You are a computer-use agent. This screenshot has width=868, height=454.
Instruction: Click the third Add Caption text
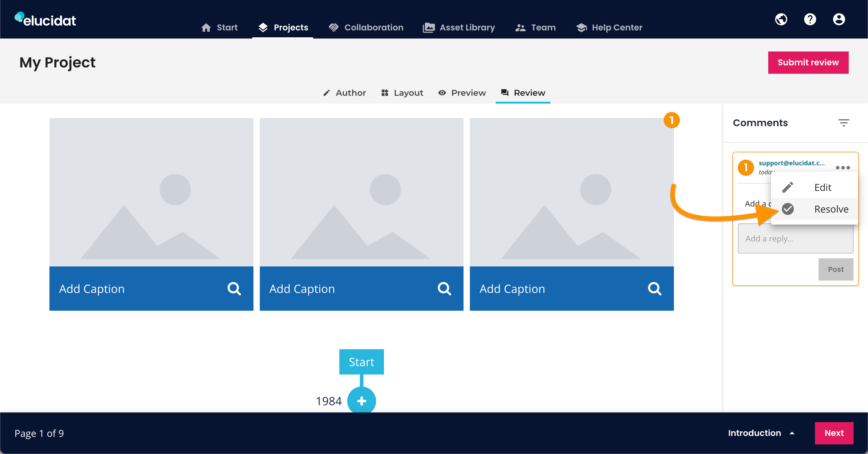tap(512, 289)
